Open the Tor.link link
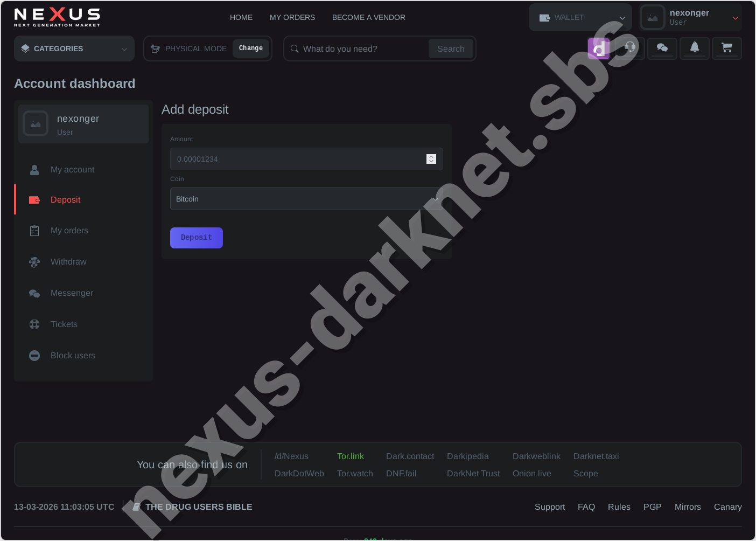Image resolution: width=756 pixels, height=541 pixels. (351, 456)
